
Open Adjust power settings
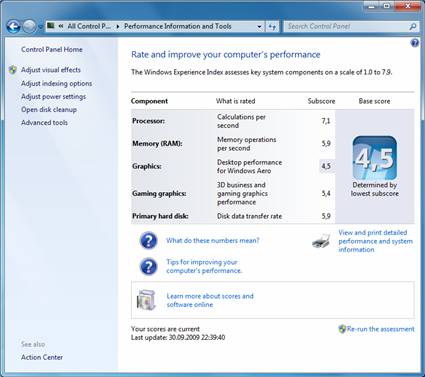coord(53,97)
